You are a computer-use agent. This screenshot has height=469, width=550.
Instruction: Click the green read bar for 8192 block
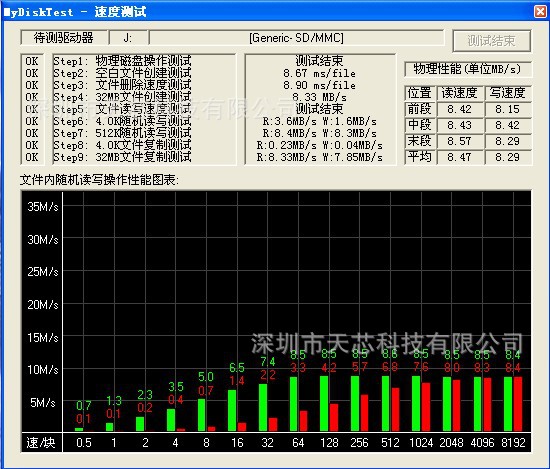click(x=508, y=404)
